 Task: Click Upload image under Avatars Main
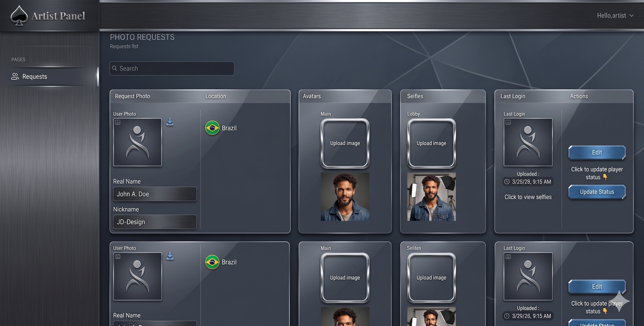click(x=345, y=143)
